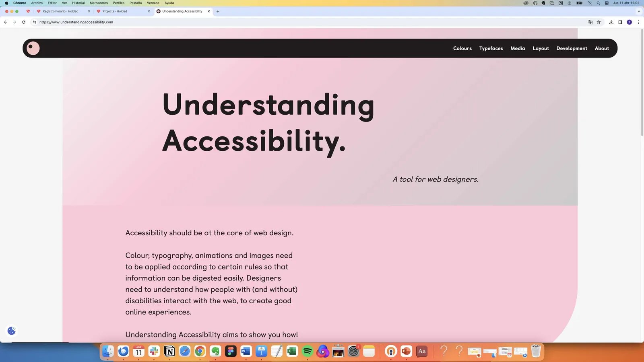The width and height of the screenshot is (644, 362).
Task: Open a new tab with the plus button
Action: point(218,11)
